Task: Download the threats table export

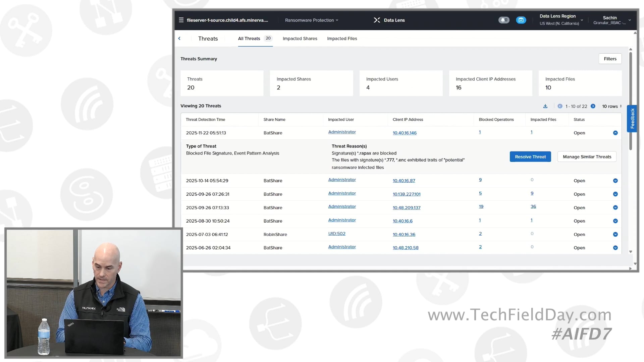Action: click(545, 106)
